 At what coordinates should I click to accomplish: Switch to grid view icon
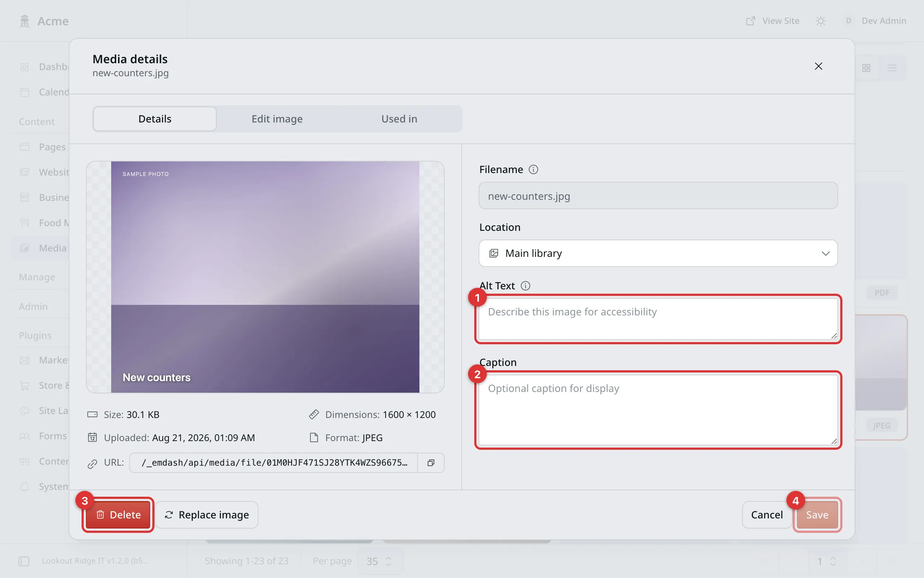coord(866,68)
